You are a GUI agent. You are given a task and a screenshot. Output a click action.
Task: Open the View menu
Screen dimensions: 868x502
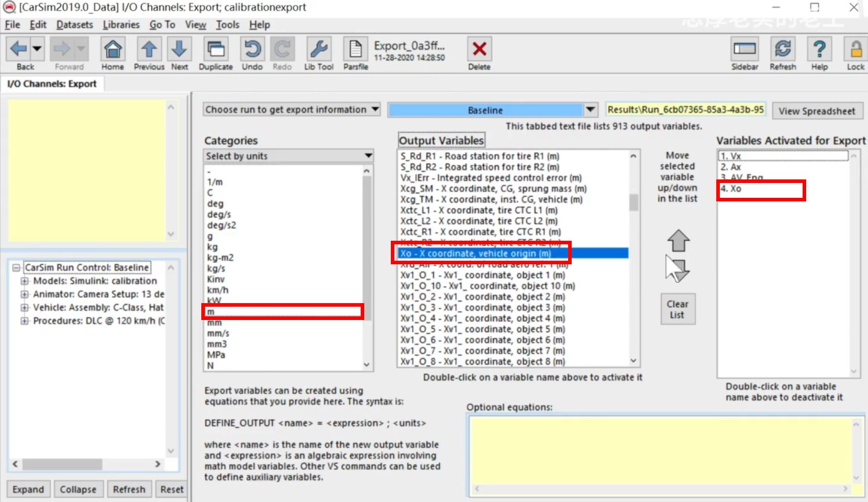196,25
